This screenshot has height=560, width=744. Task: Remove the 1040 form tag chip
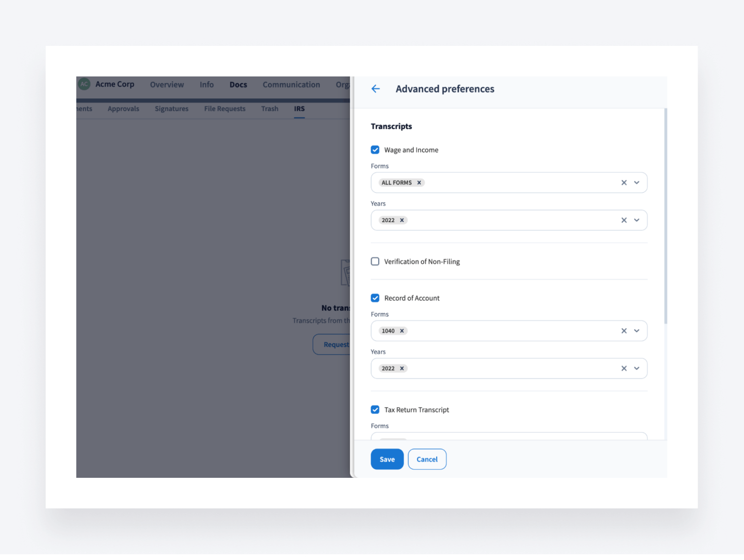402,331
